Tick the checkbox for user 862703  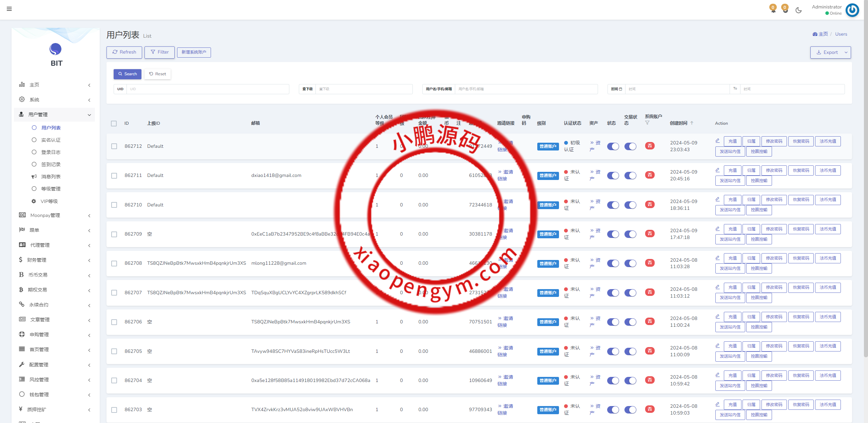click(x=114, y=409)
